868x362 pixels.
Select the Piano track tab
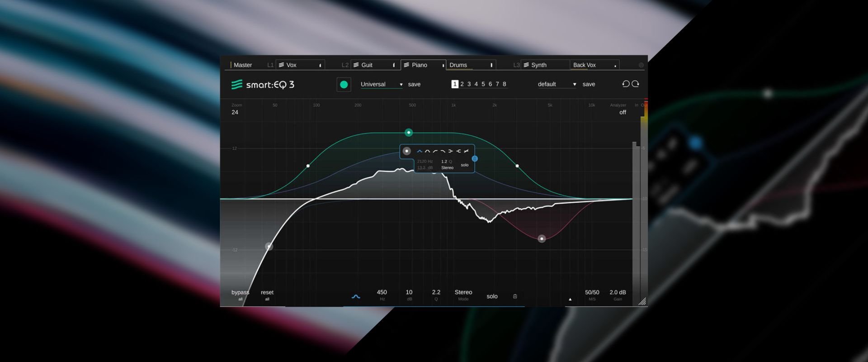(x=423, y=65)
